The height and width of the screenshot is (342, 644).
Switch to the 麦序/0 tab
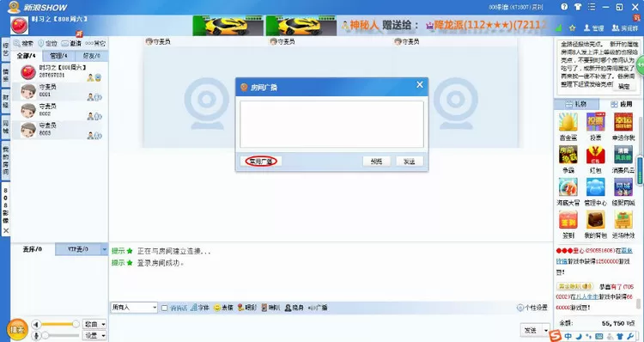[x=33, y=249]
